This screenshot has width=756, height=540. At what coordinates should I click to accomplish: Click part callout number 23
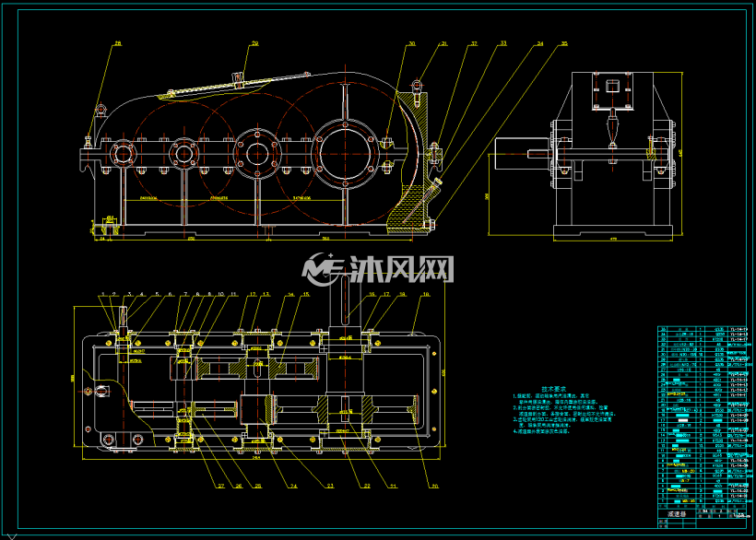pos(330,486)
